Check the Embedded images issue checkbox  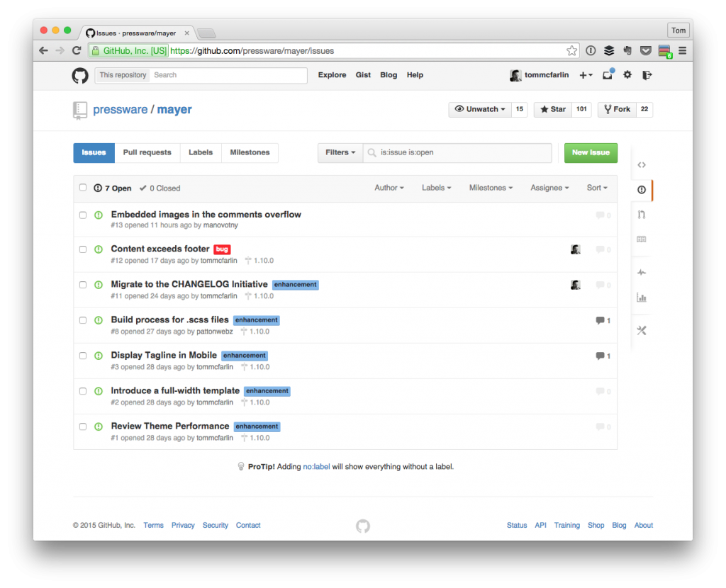coord(83,215)
